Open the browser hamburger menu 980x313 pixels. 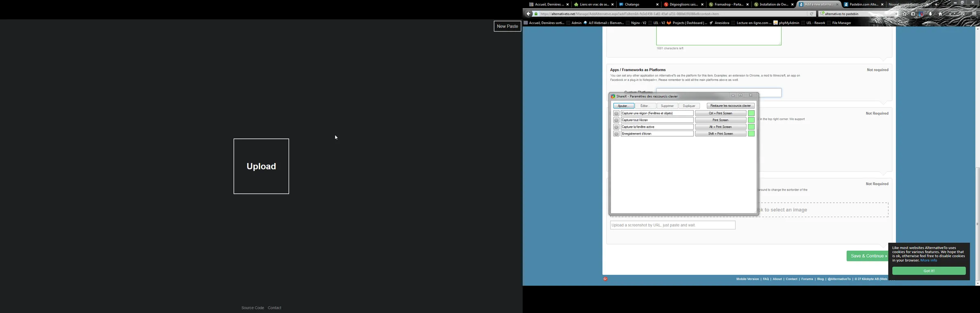tap(974, 14)
